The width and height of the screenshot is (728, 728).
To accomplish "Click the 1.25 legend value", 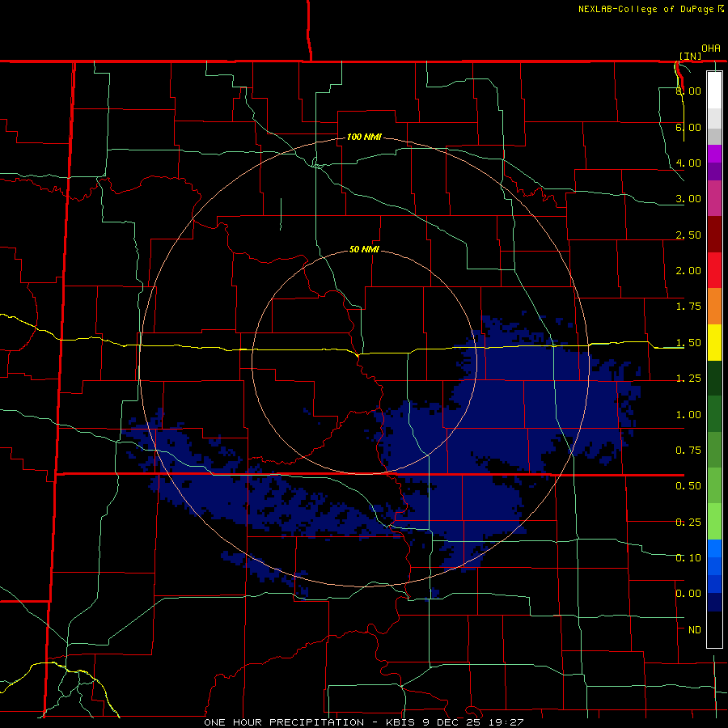I will pyautogui.click(x=688, y=379).
